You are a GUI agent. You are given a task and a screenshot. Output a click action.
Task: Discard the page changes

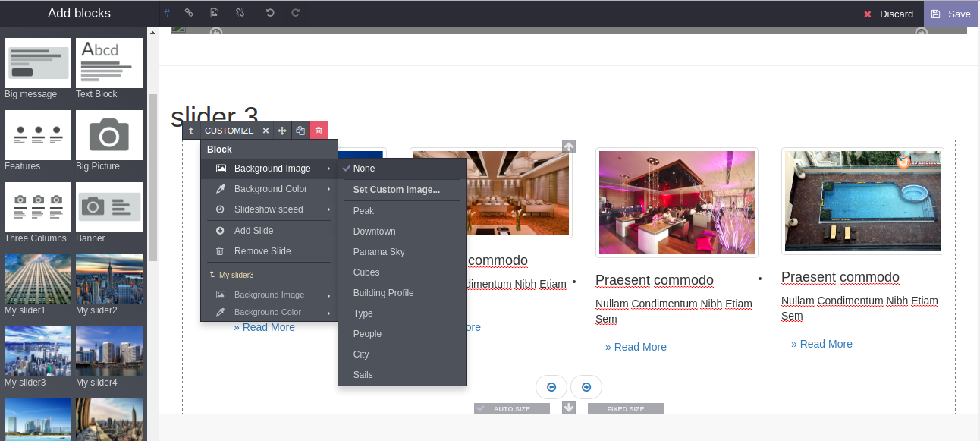[x=888, y=14]
